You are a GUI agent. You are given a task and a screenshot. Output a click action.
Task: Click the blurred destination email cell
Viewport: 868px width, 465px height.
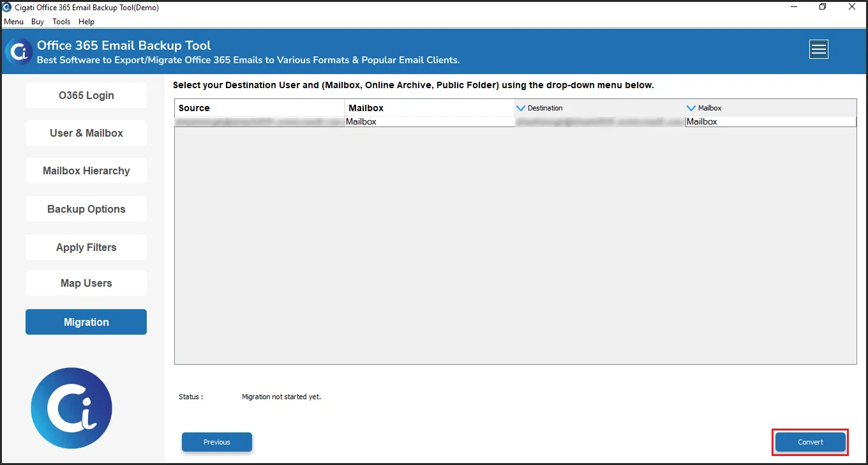(600, 121)
